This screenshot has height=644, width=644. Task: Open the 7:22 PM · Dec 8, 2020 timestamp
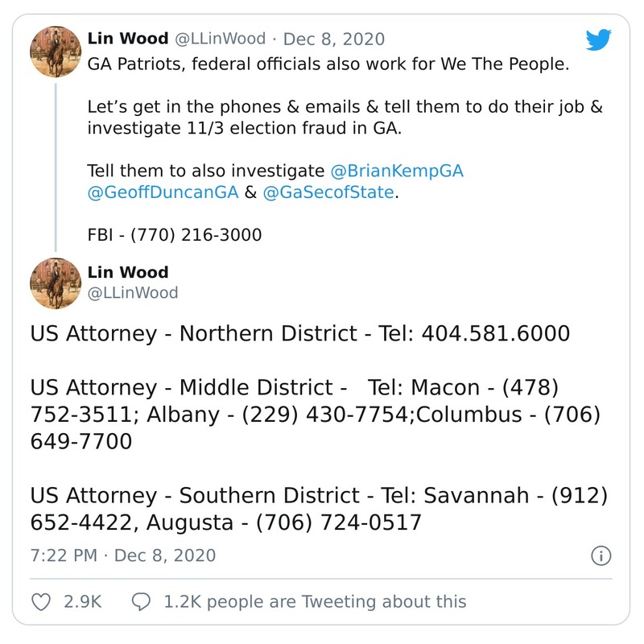coord(123,555)
